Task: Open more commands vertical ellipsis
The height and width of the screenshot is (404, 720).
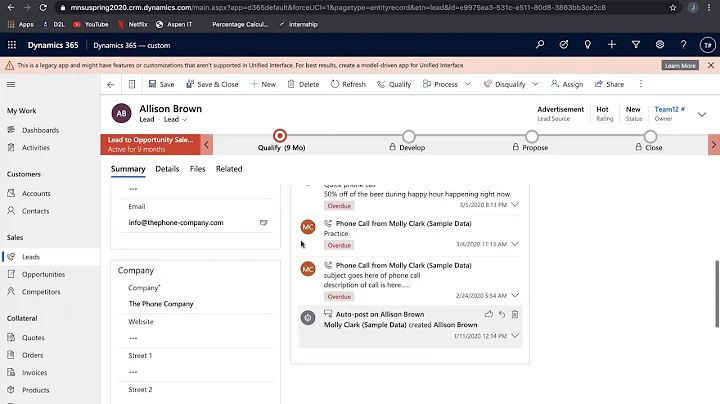Action: 641,84
